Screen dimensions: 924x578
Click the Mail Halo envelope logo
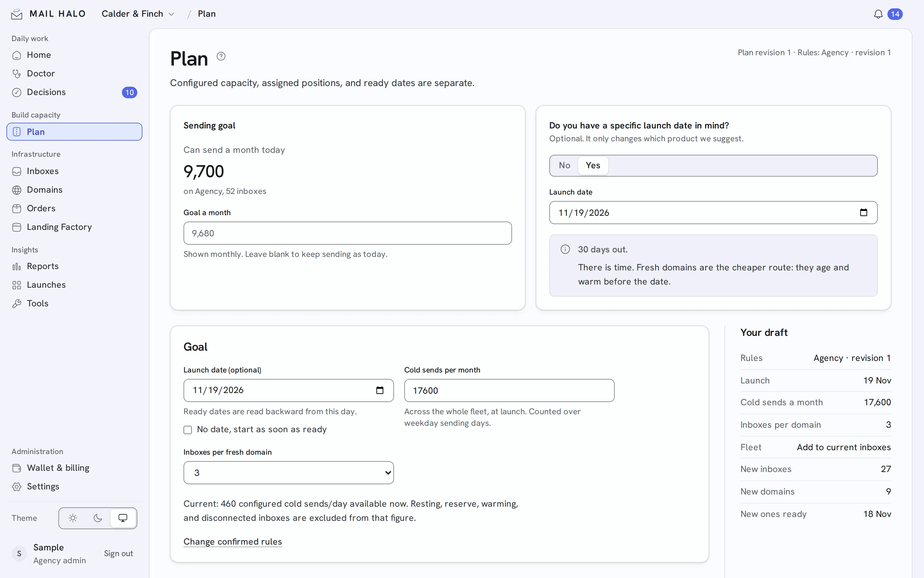(x=16, y=14)
